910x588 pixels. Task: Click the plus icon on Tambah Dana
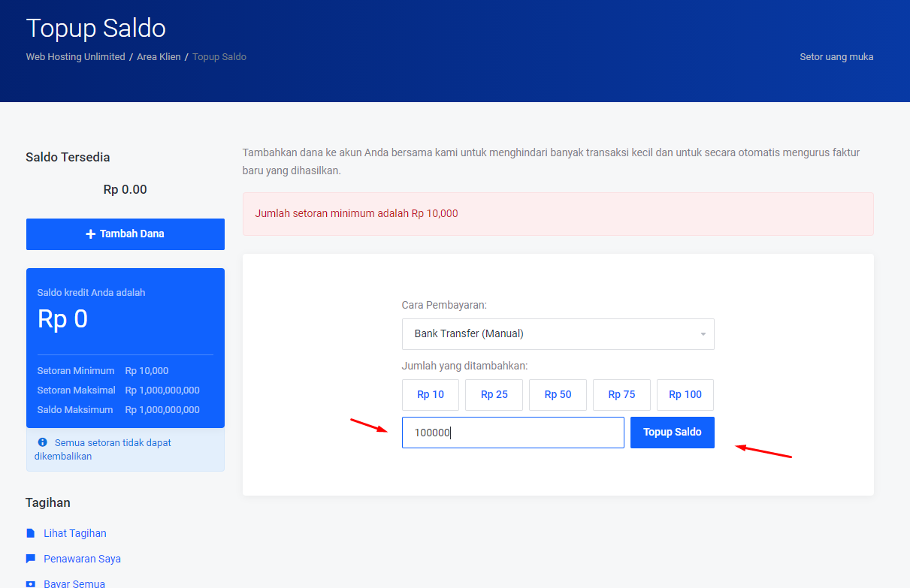(91, 234)
